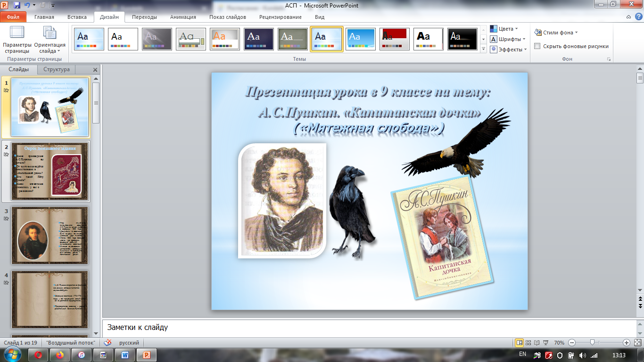This screenshot has height=362, width=644.
Task: Select slide 4 thumbnail in the panel
Action: tap(50, 300)
